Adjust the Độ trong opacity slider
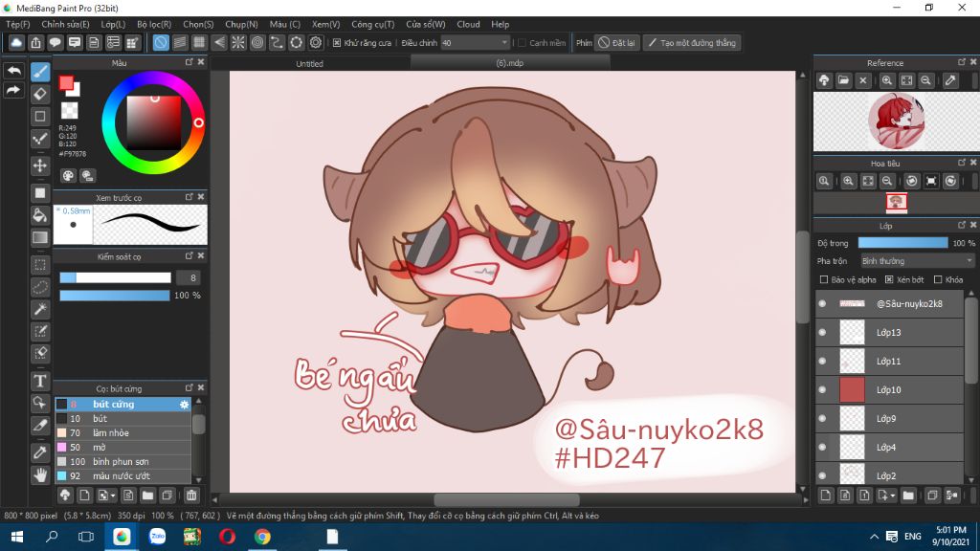The height and width of the screenshot is (551, 980). (903, 243)
